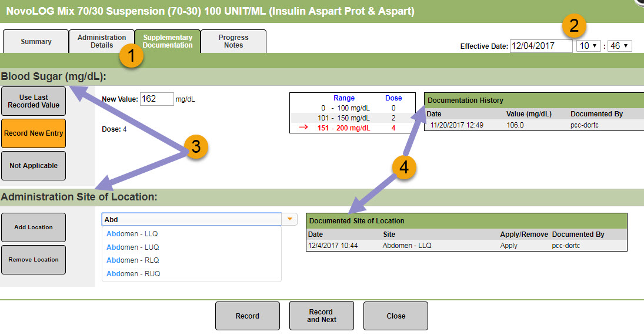
Task: Open the hour dropdown showing 10
Action: 588,46
